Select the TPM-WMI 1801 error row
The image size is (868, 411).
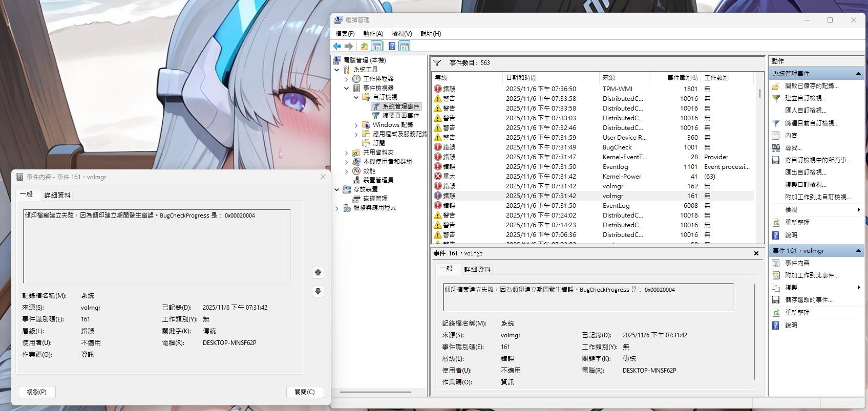(x=593, y=89)
